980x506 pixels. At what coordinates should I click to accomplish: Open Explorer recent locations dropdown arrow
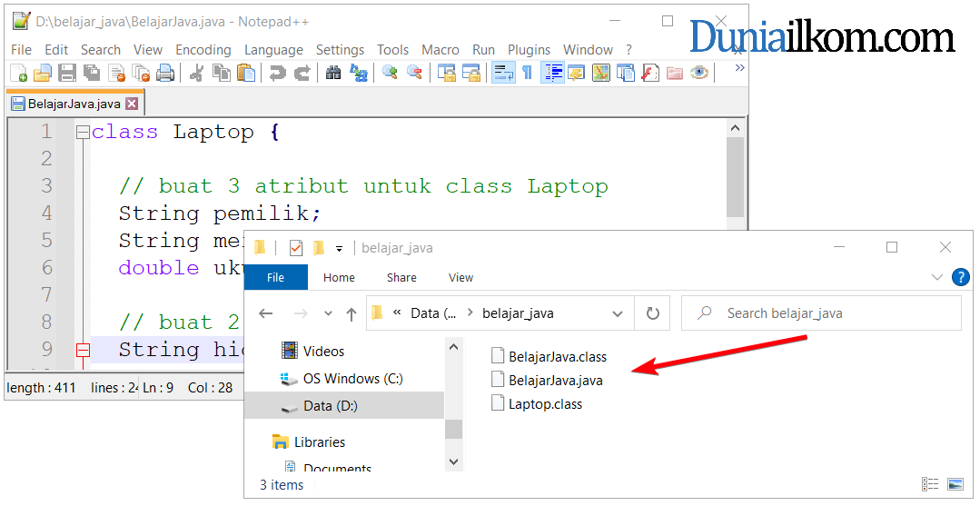pyautogui.click(x=329, y=313)
